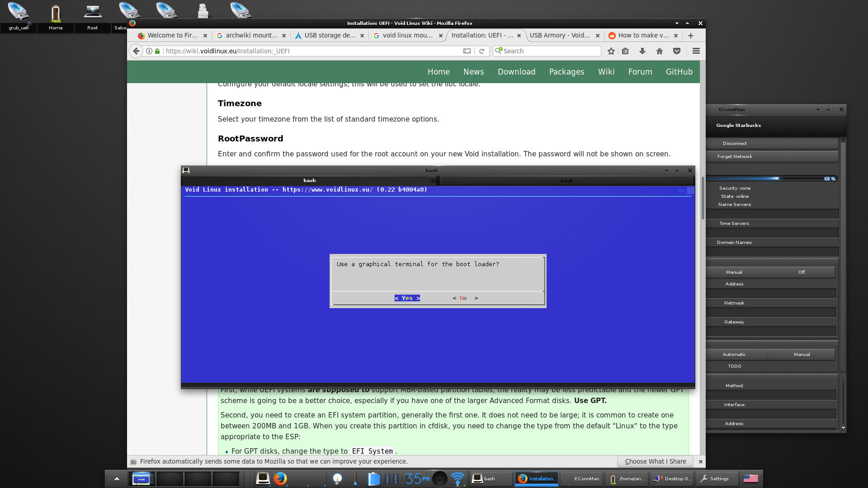Open the Firefox window menu arrow in titlebar
The height and width of the screenshot is (488, 868).
[x=677, y=23]
